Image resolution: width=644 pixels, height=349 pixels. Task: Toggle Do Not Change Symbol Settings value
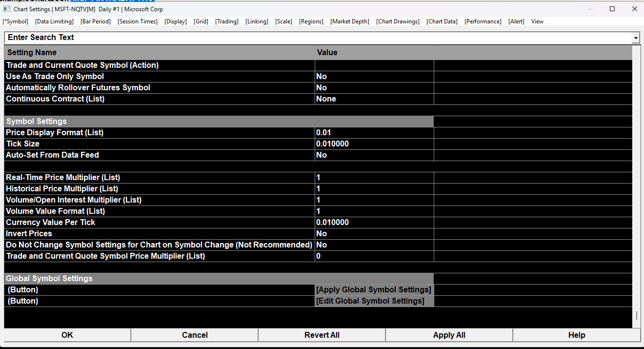[x=374, y=245]
